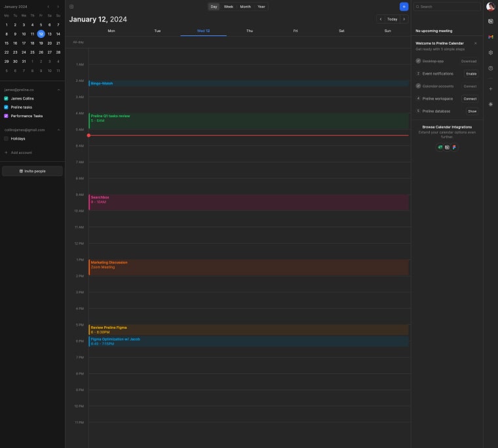Switch to Year view
This screenshot has width=498, height=448.
point(261,7)
